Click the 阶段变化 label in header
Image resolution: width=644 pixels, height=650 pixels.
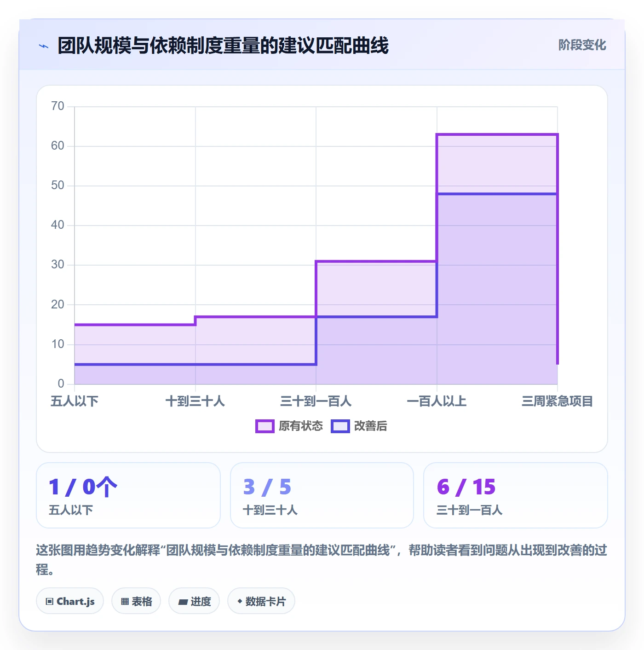[x=582, y=45]
